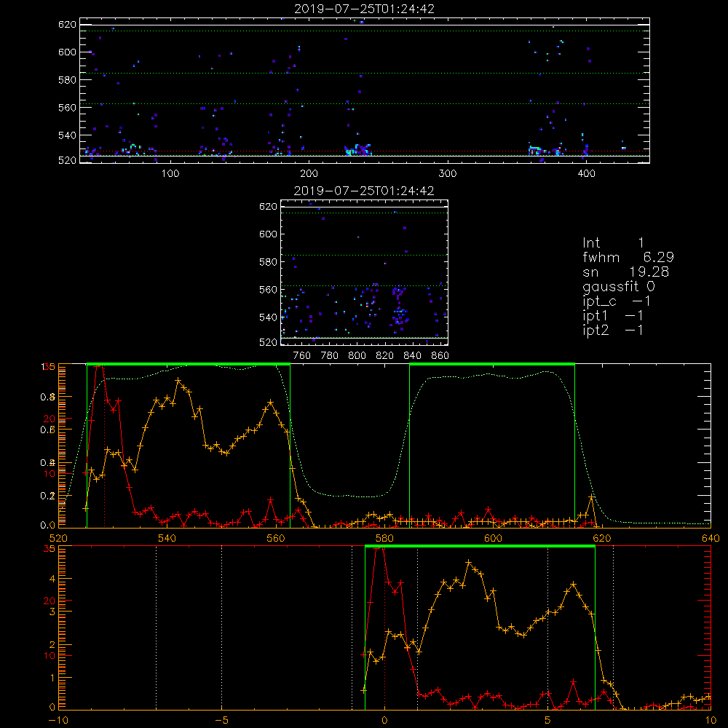Select the "820" x-axis label of the middle plot
This screenshot has height=728, width=728.
click(x=385, y=356)
